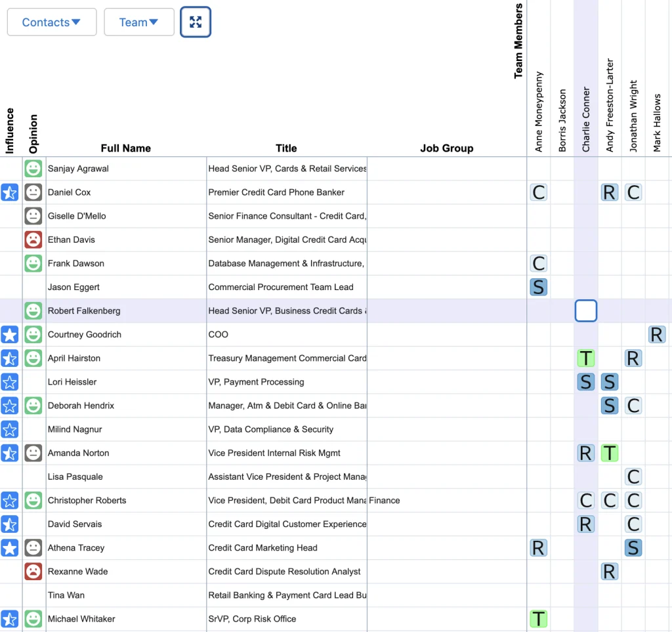Image resolution: width=672 pixels, height=632 pixels.
Task: Click Ethan Davis's red unhappy opinion face
Action: point(33,240)
